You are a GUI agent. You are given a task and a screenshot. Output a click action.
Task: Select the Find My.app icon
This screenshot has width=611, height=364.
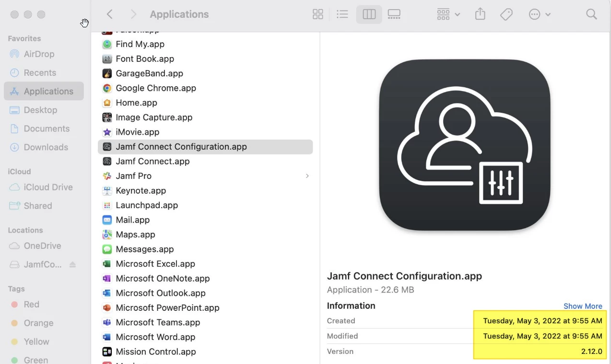click(107, 44)
